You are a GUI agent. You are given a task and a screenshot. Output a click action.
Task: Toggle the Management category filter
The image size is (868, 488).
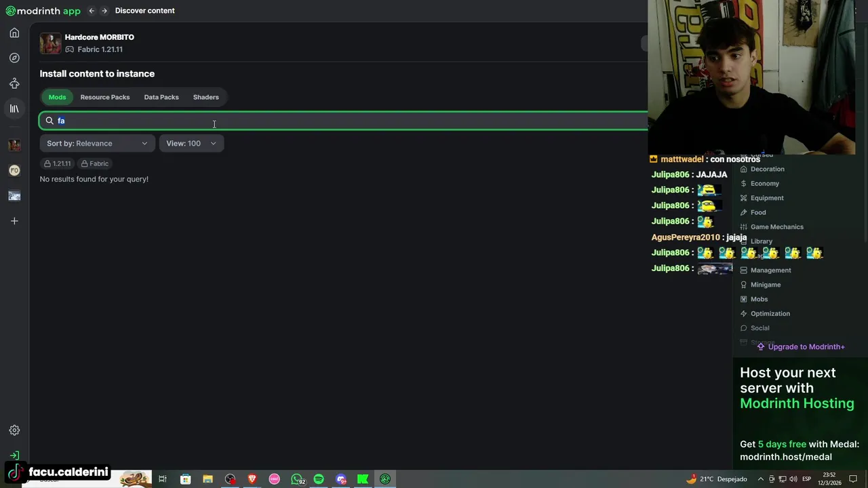766,270
